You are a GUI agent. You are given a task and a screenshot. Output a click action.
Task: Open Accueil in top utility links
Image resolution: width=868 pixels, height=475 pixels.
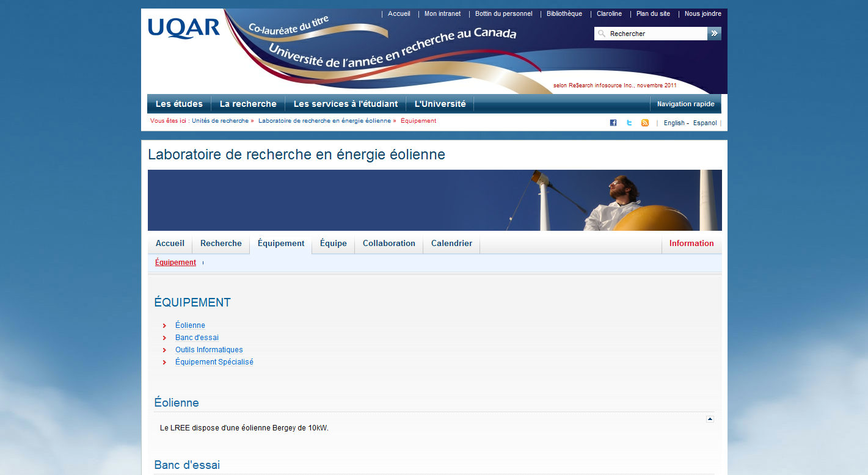coord(399,13)
